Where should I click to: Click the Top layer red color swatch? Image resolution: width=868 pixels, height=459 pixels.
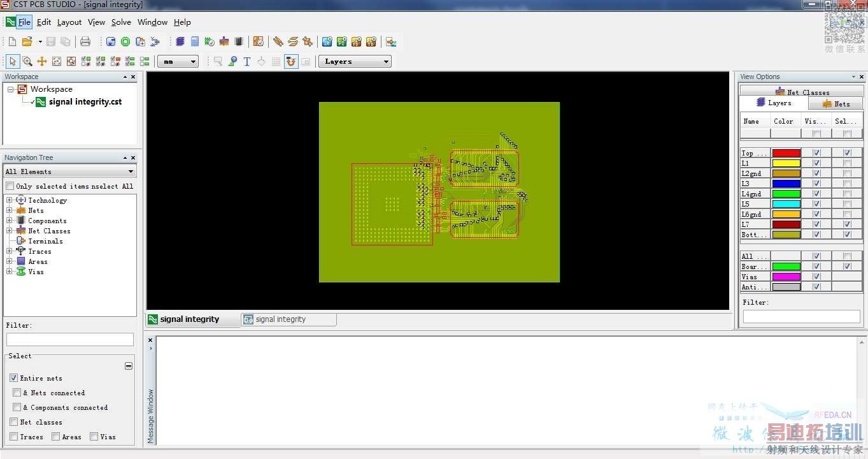(x=786, y=153)
